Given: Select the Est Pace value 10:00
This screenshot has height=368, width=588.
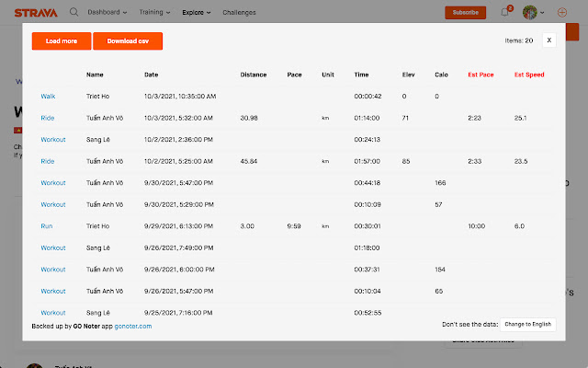Looking at the screenshot, I should click(x=477, y=226).
